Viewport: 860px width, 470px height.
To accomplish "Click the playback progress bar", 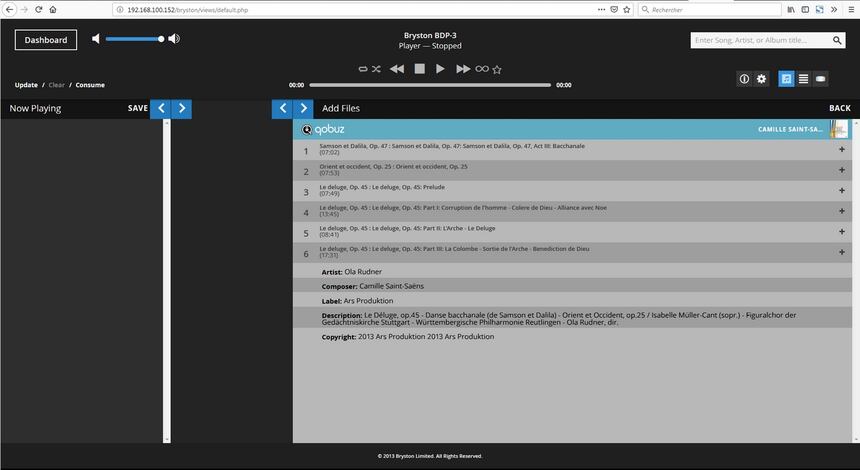I will (x=430, y=85).
